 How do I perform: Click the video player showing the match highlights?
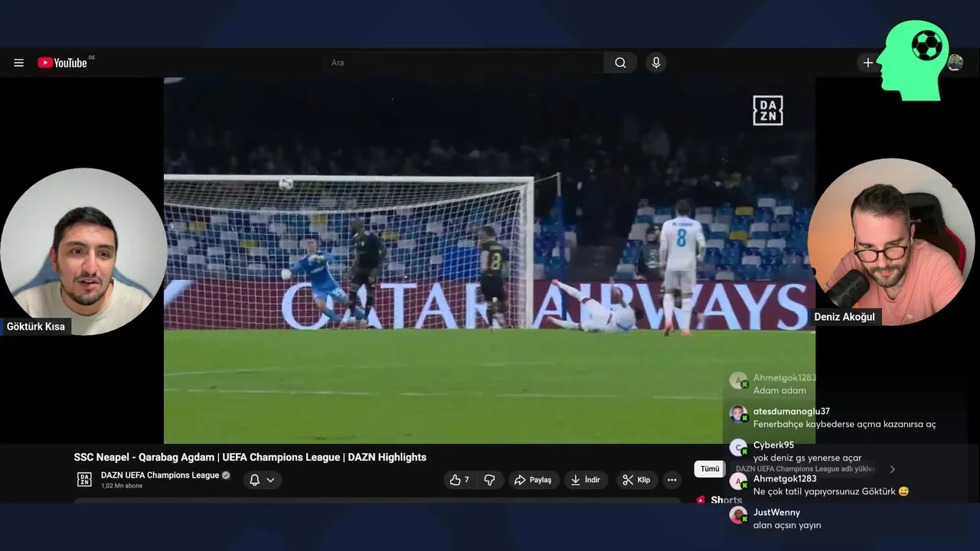coord(489,260)
